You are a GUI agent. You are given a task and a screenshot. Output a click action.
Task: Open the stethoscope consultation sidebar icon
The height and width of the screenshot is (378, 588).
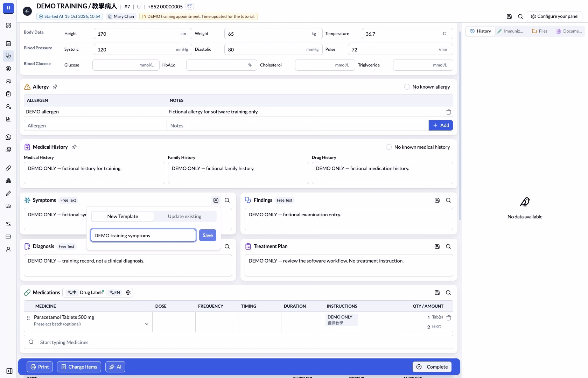pyautogui.click(x=8, y=56)
